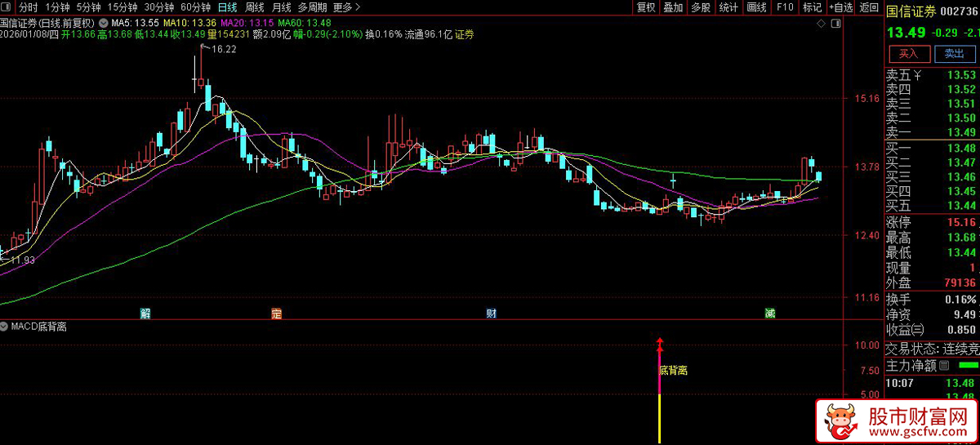
Task: Click the 买五 bid price 13.44
Action: pyautogui.click(x=960, y=204)
